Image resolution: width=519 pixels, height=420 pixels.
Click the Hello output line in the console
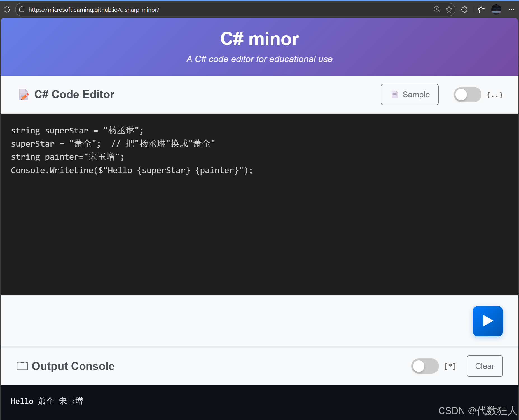(x=47, y=401)
